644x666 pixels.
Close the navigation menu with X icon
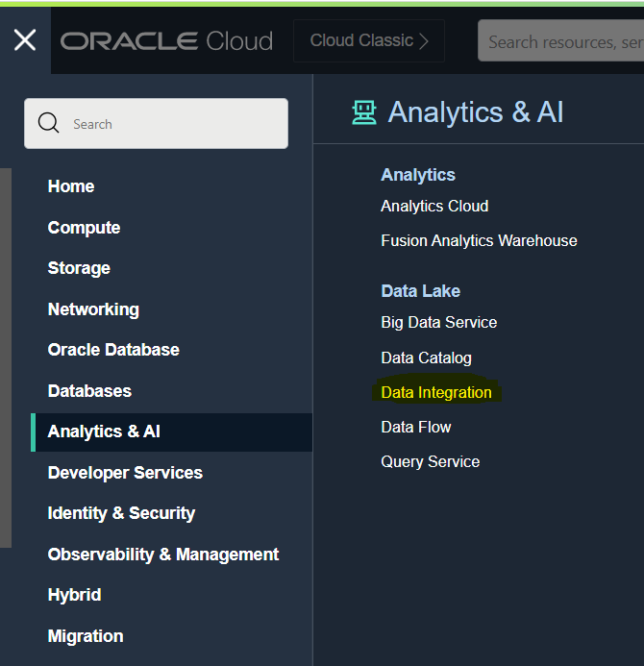25,40
